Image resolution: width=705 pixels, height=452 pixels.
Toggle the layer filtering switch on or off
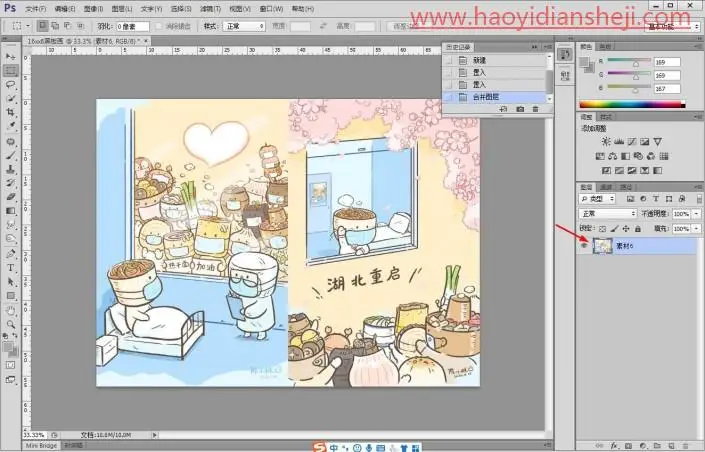(x=699, y=199)
